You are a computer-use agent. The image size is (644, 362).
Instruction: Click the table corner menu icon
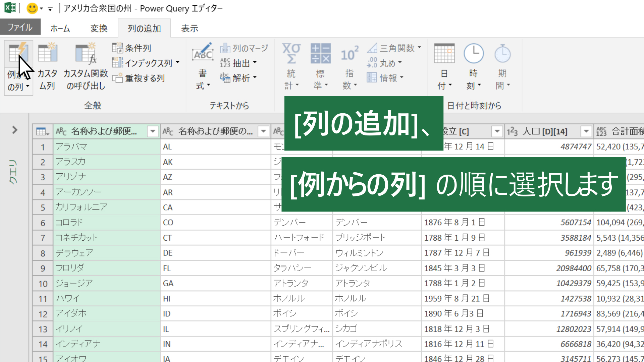tap(43, 131)
